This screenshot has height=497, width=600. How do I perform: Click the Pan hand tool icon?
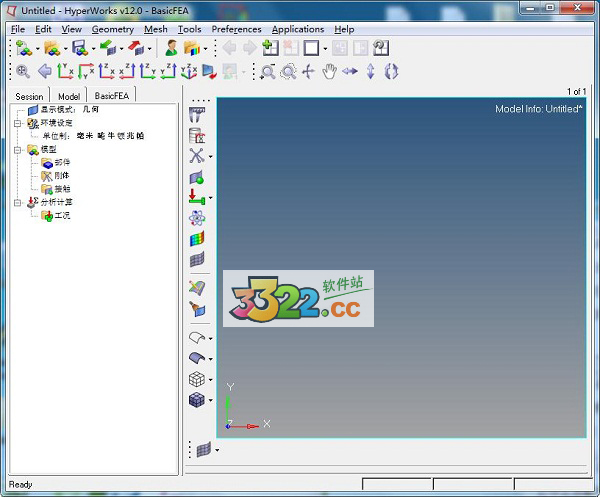(x=329, y=71)
